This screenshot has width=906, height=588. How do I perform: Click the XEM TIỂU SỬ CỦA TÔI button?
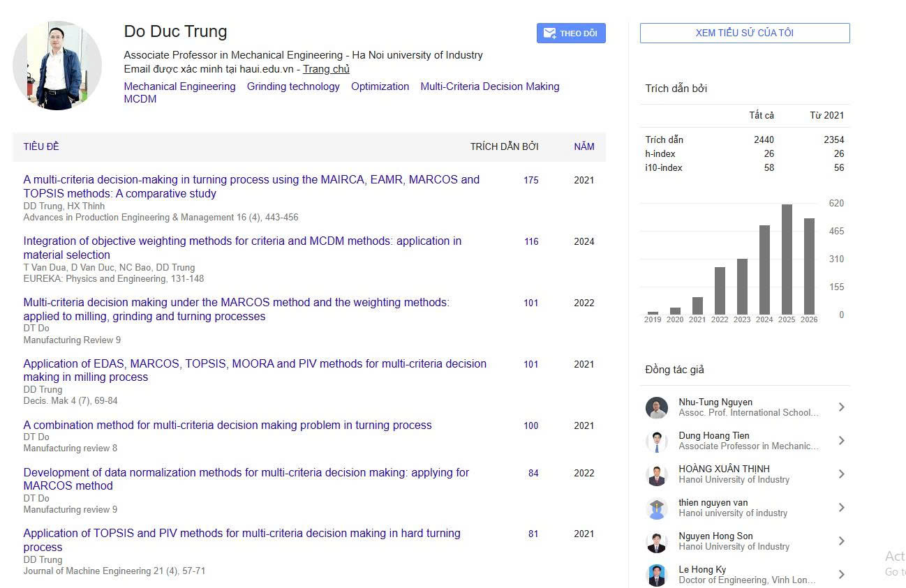(745, 33)
